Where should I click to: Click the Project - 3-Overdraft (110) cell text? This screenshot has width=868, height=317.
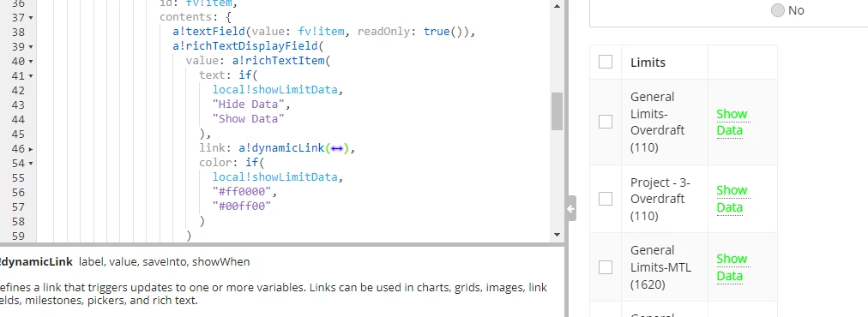pyautogui.click(x=660, y=199)
